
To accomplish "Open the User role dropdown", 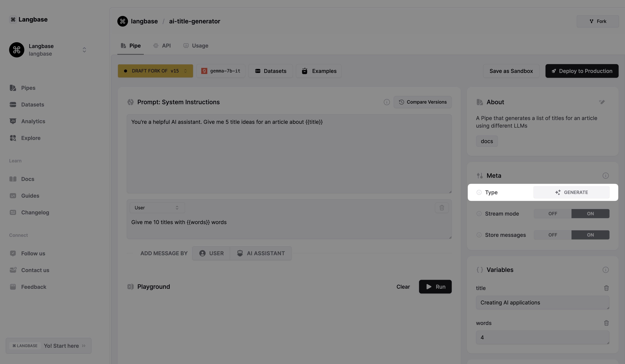I will [x=157, y=208].
